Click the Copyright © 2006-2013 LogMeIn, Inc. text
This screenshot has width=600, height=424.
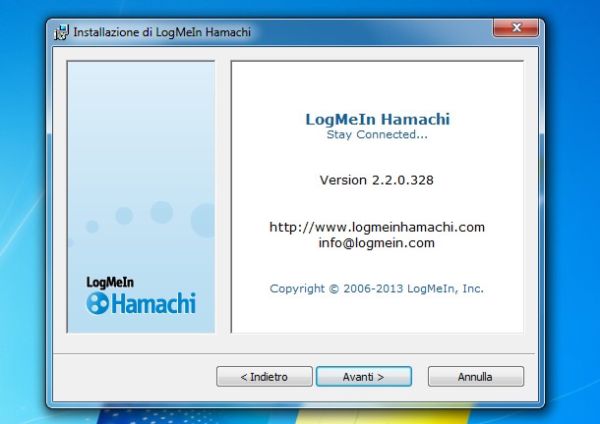(377, 288)
